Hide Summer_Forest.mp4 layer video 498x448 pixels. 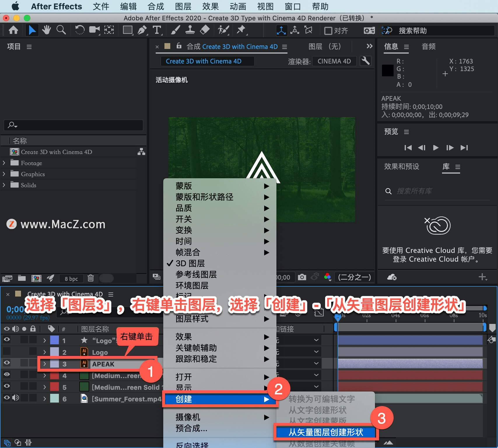7,398
